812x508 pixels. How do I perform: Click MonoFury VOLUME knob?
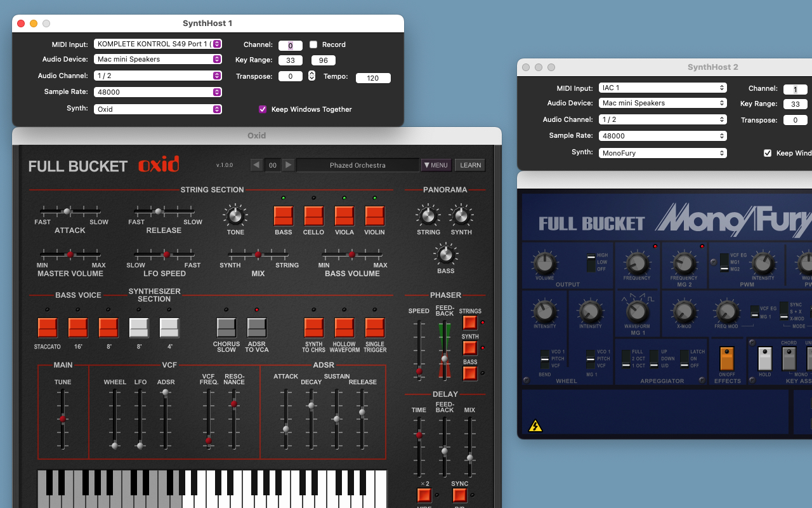click(544, 263)
